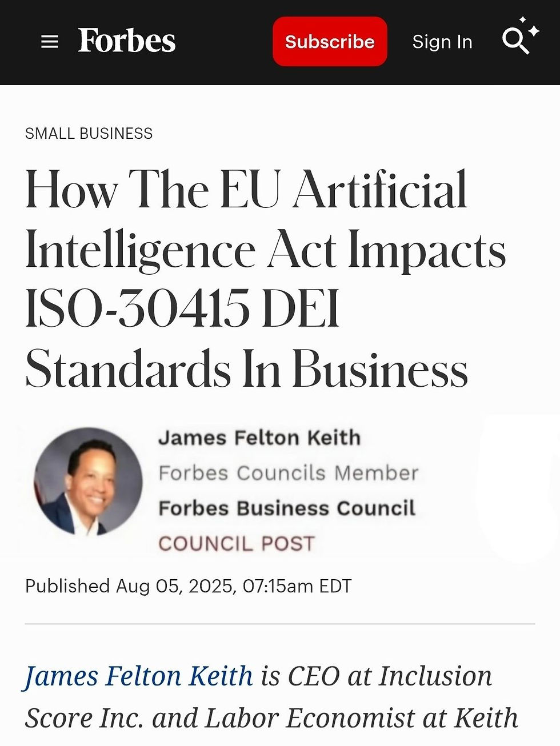The width and height of the screenshot is (560, 746).
Task: Click bold James Felton Keith byline name
Action: (259, 438)
